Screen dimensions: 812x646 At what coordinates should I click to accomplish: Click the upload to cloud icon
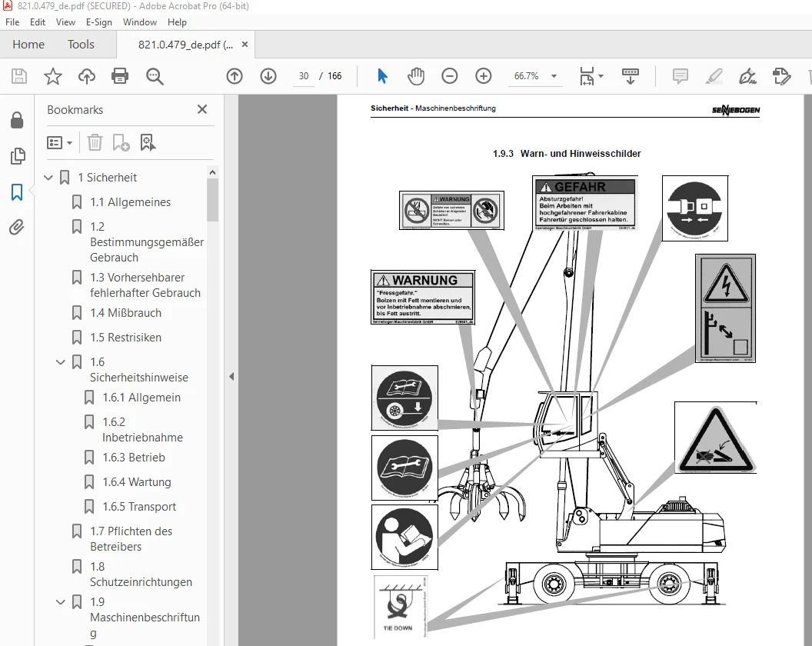coord(86,76)
